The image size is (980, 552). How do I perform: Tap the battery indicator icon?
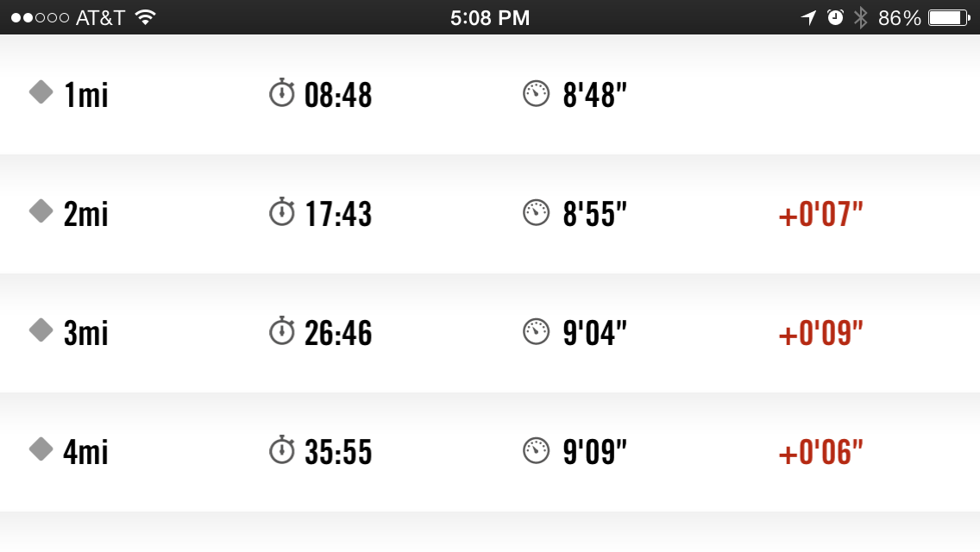point(948,17)
